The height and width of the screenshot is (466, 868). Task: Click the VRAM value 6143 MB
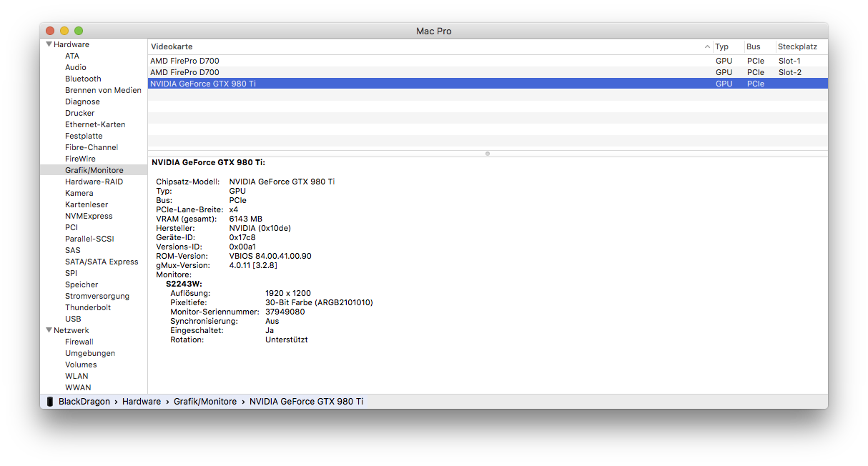point(246,219)
